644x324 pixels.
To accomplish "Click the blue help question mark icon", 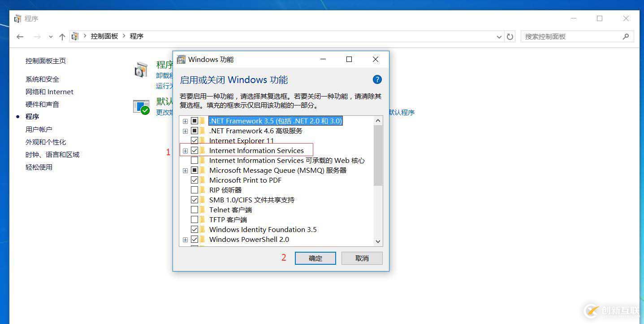I will [377, 79].
